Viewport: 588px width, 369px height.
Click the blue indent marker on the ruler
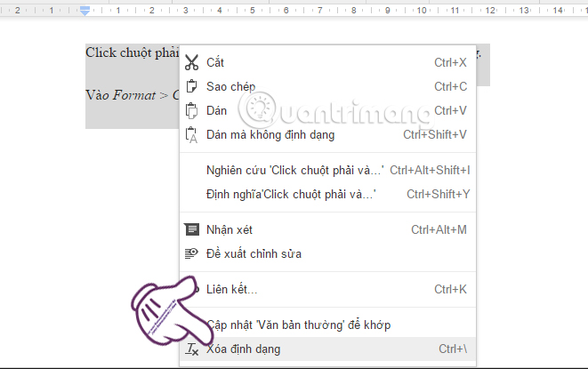[85, 11]
